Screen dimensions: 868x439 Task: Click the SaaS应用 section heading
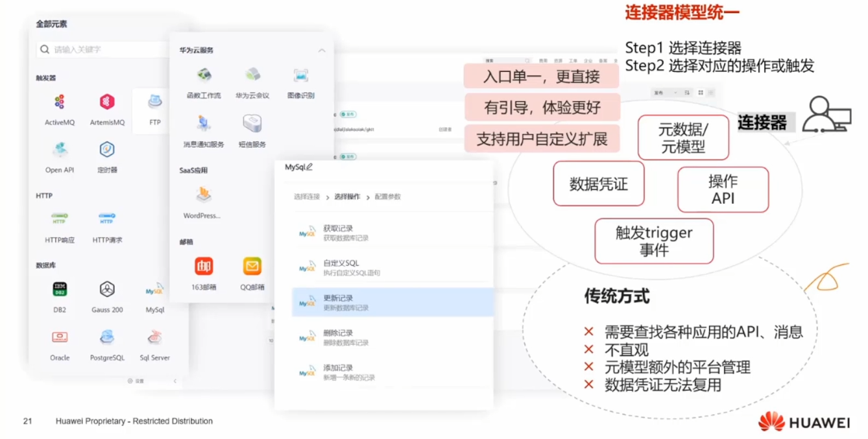point(193,171)
